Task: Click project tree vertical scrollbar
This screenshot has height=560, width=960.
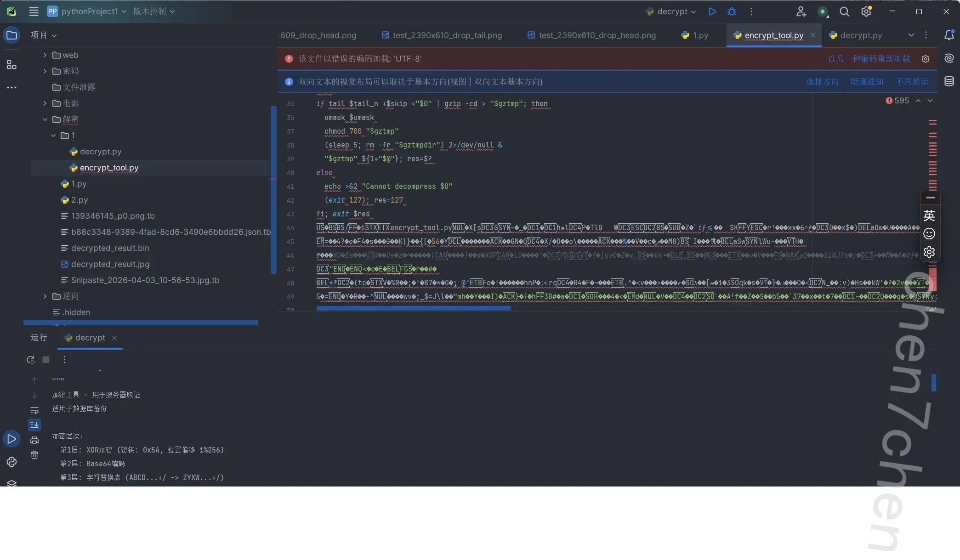Action: (274, 190)
